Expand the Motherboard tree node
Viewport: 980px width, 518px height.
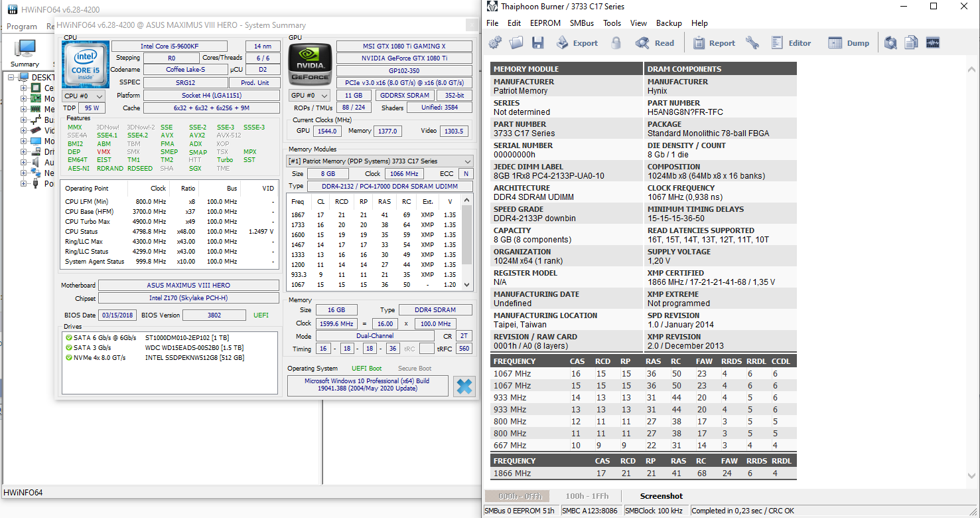click(x=24, y=99)
